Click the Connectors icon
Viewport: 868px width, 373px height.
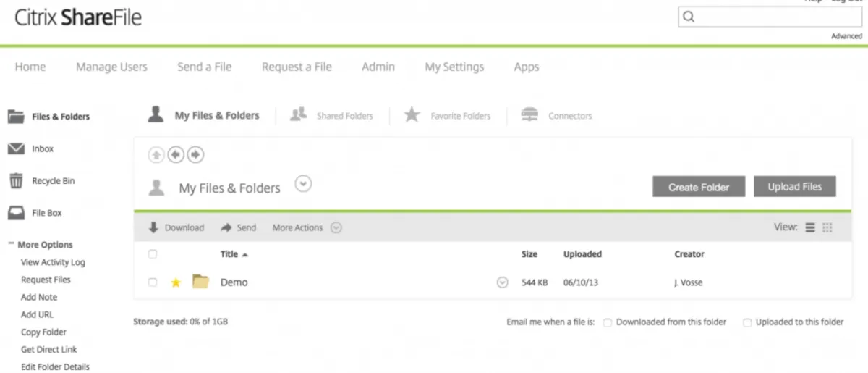pyautogui.click(x=529, y=114)
